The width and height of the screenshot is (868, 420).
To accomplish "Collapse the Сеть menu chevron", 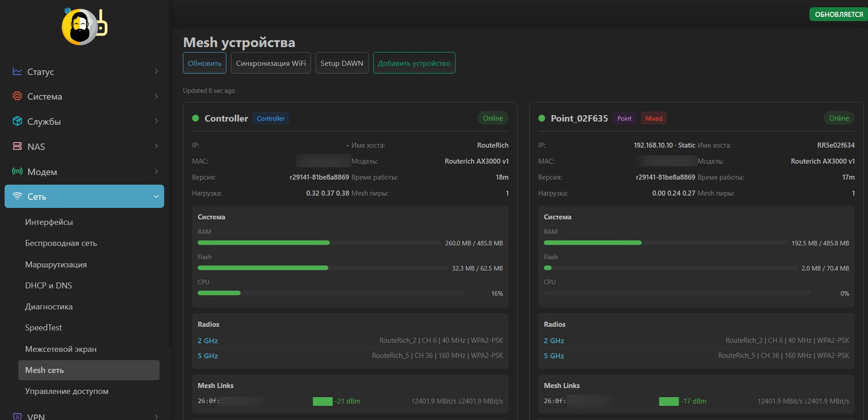I will point(156,197).
